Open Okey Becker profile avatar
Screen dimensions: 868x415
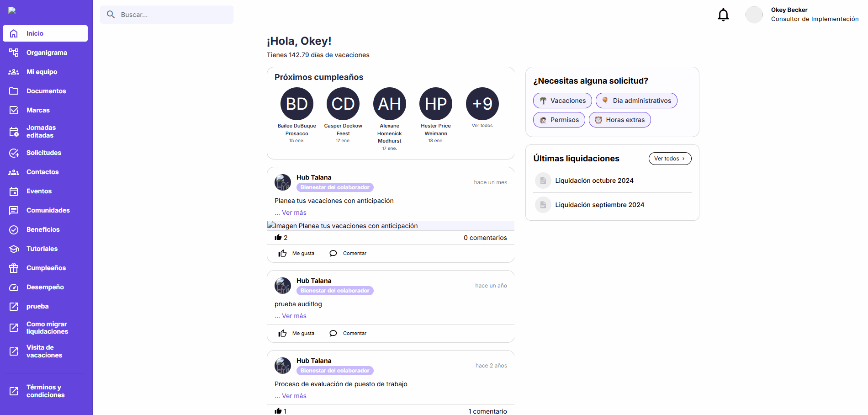(754, 15)
